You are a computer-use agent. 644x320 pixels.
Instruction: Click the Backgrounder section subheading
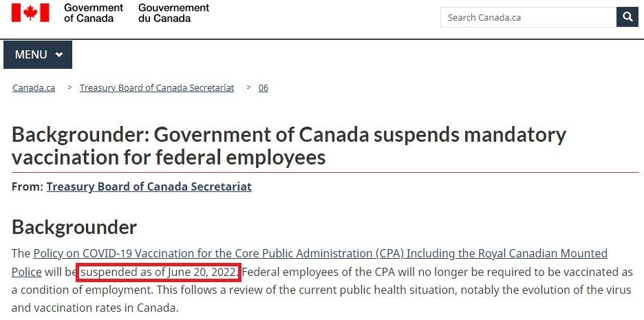click(x=74, y=226)
